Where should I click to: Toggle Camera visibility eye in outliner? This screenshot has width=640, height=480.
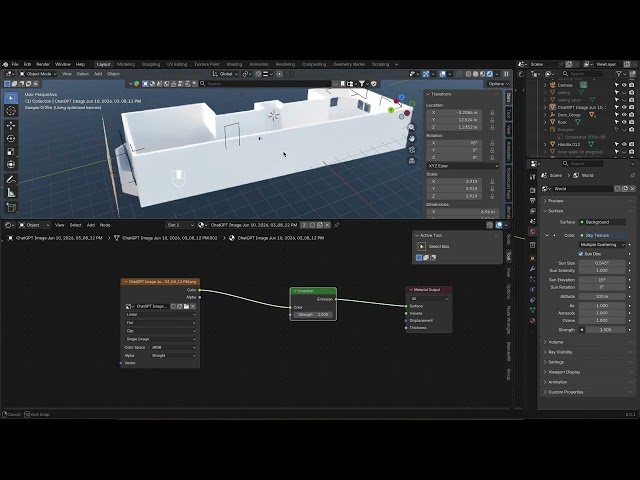[624, 85]
